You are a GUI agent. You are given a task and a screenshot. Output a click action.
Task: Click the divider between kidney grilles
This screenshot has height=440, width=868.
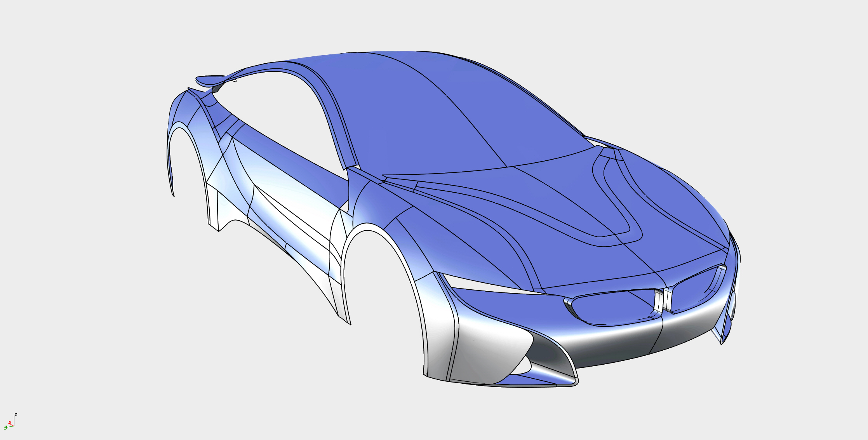point(663,300)
